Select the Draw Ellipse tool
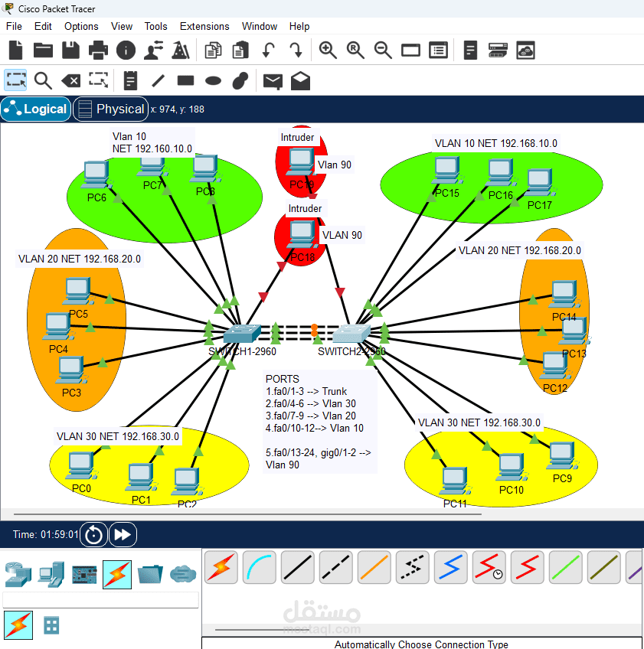Viewport: 644px width, 649px height. [x=212, y=80]
